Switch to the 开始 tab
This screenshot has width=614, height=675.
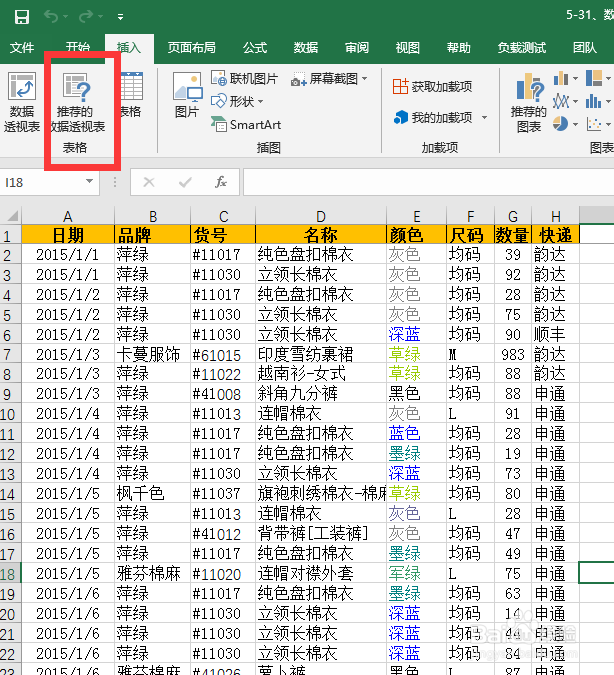(x=78, y=47)
